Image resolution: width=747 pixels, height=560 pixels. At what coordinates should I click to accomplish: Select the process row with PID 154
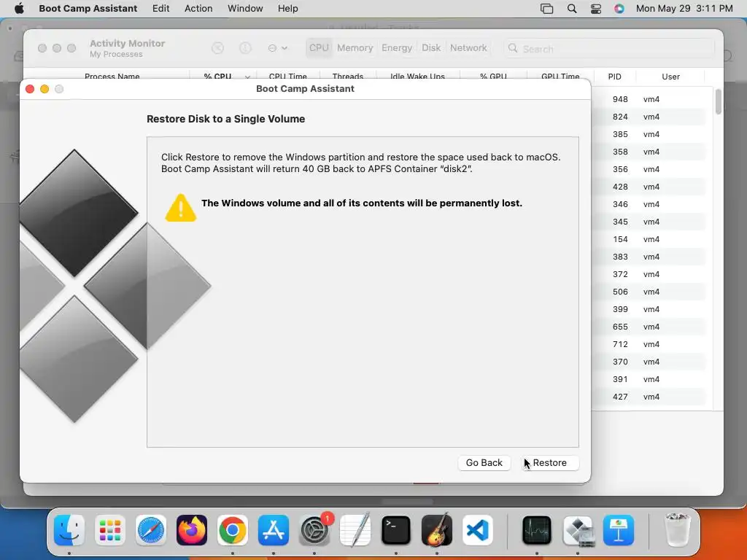pos(648,239)
